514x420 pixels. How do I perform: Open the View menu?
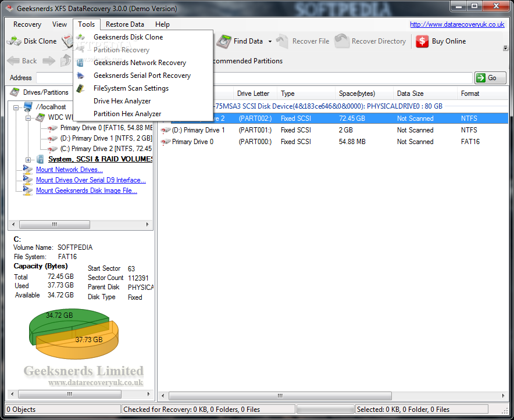(59, 24)
